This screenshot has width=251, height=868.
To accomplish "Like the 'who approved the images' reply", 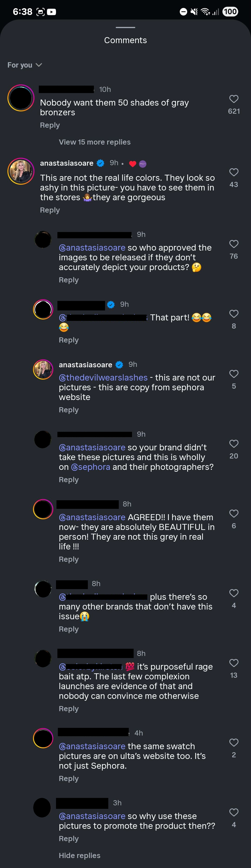I will click(234, 244).
